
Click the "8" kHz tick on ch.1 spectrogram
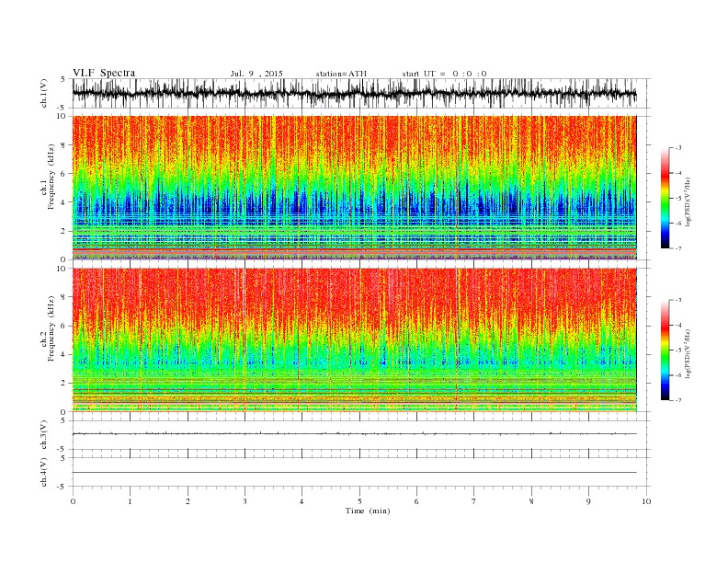[x=63, y=145]
